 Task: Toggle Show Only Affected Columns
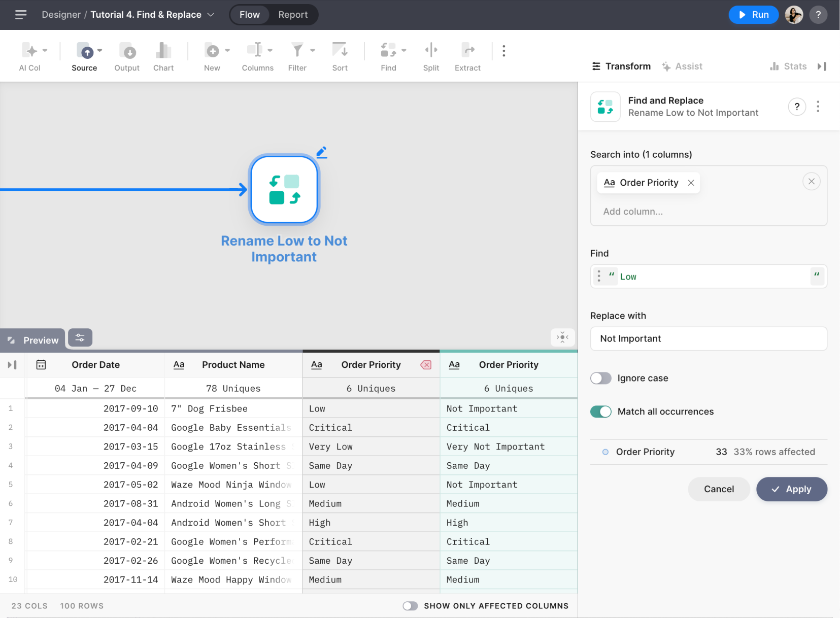[410, 606]
